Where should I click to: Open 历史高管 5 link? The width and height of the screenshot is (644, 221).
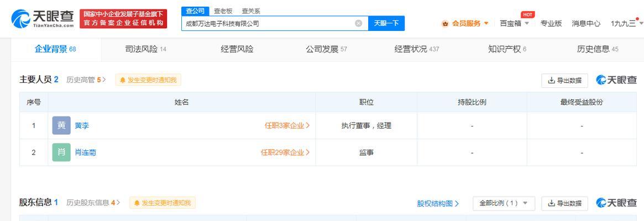86,80
